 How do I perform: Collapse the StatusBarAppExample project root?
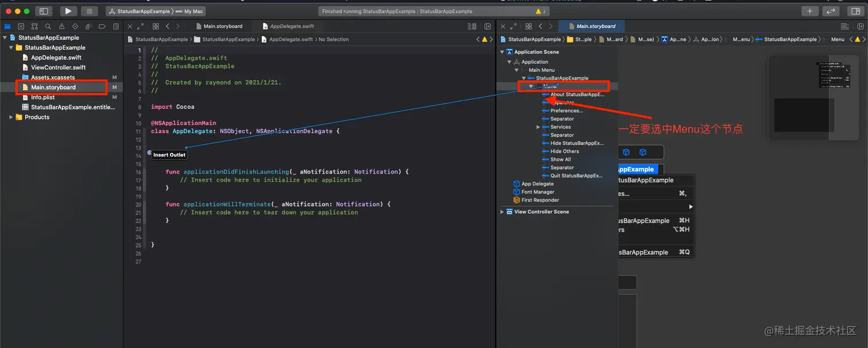pyautogui.click(x=5, y=38)
